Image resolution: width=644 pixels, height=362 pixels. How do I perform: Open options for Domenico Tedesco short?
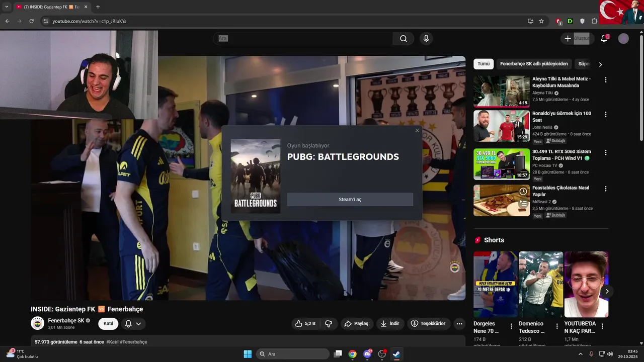coord(557,326)
